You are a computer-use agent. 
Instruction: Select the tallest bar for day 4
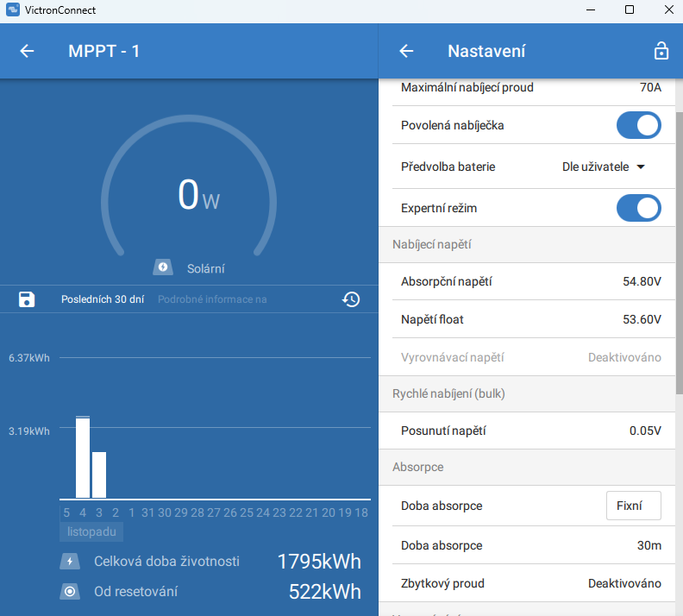click(x=83, y=457)
